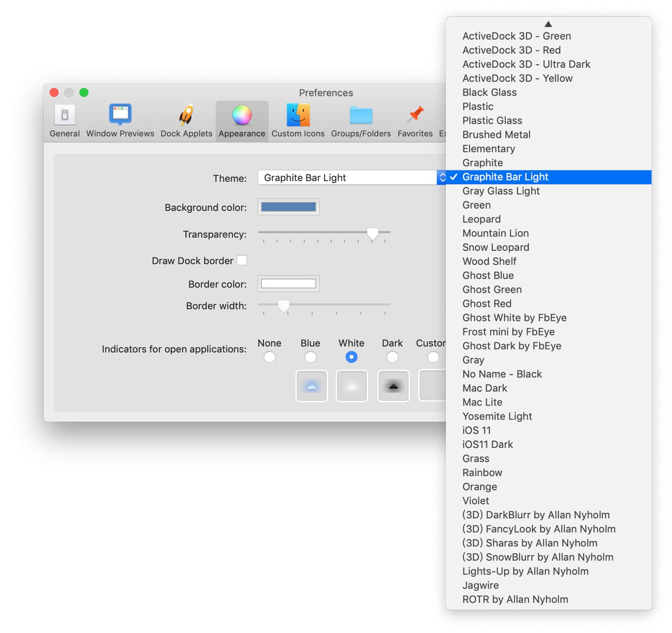Choose the Yosemite Light theme
Viewport: 672px width, 633px height.
549,416
